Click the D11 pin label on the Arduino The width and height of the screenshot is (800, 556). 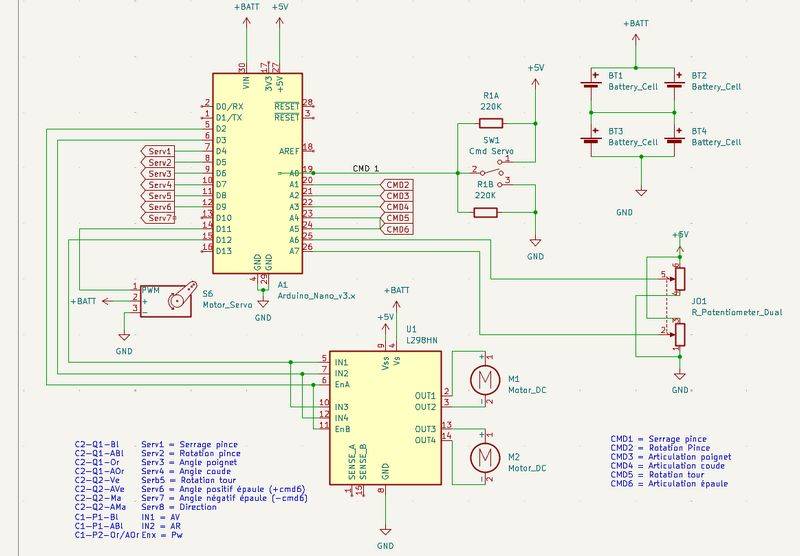coord(223,229)
